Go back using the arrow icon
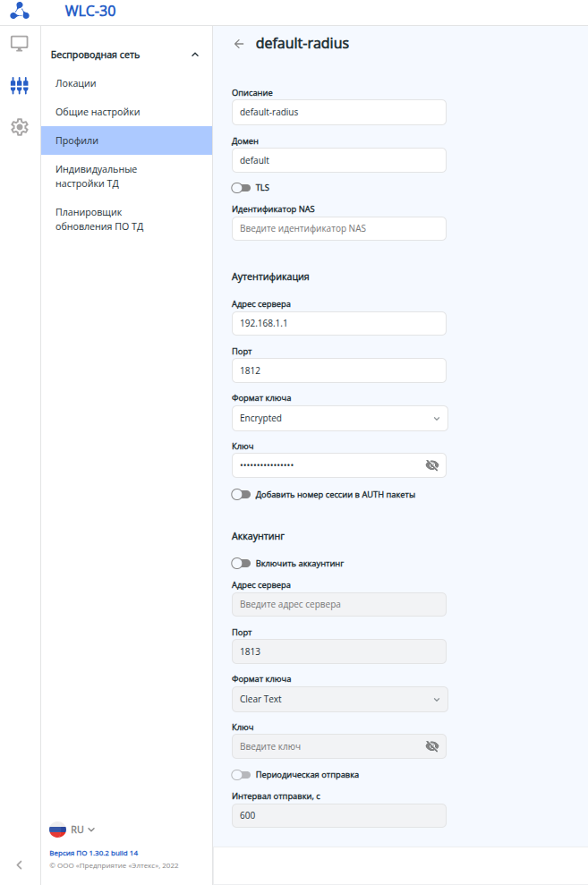 pyautogui.click(x=238, y=44)
